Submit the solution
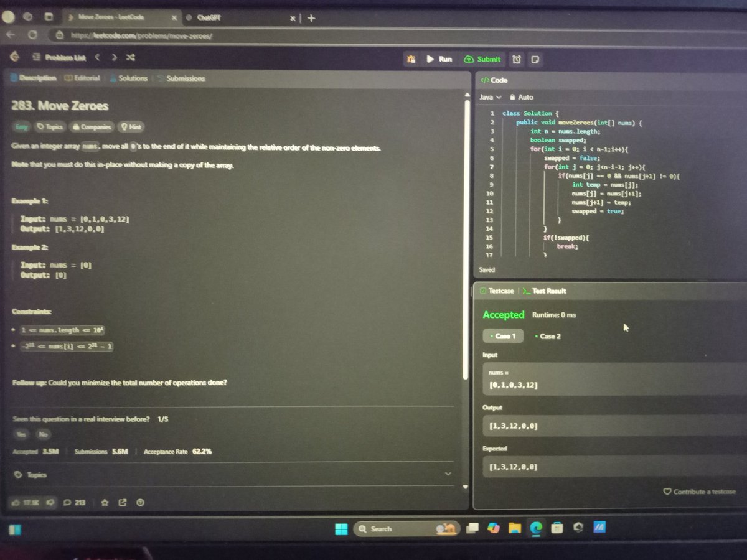 click(482, 59)
